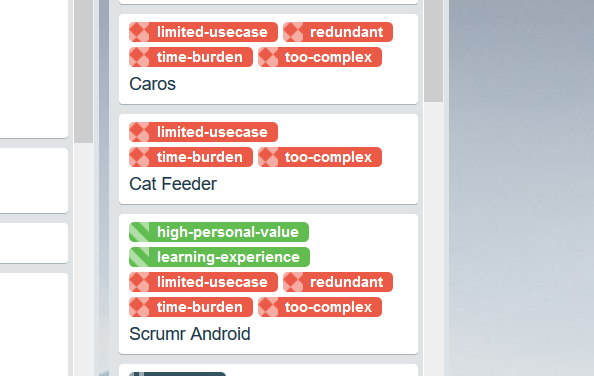Click the dark label on bottom card
This screenshot has height=376, width=594.
point(177,374)
